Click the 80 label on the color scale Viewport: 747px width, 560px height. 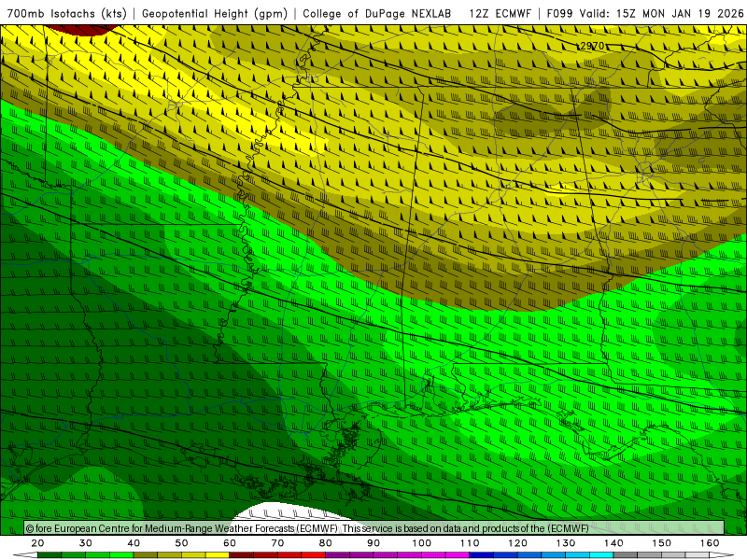(x=325, y=543)
